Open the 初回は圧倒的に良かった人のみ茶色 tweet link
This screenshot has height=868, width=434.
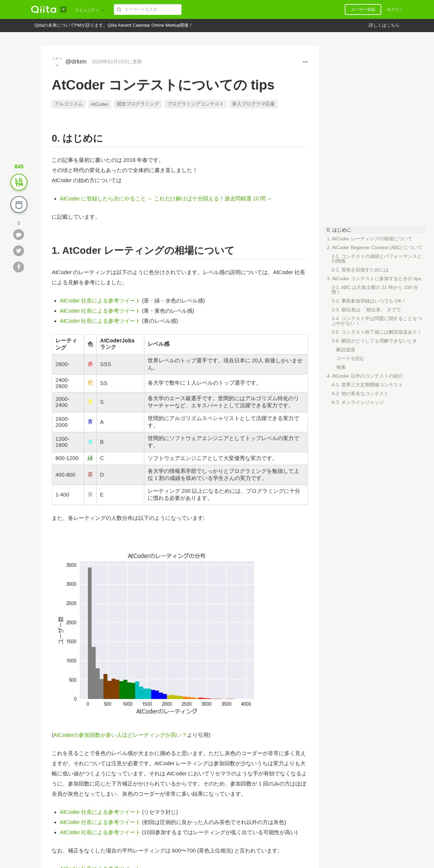[x=100, y=822]
